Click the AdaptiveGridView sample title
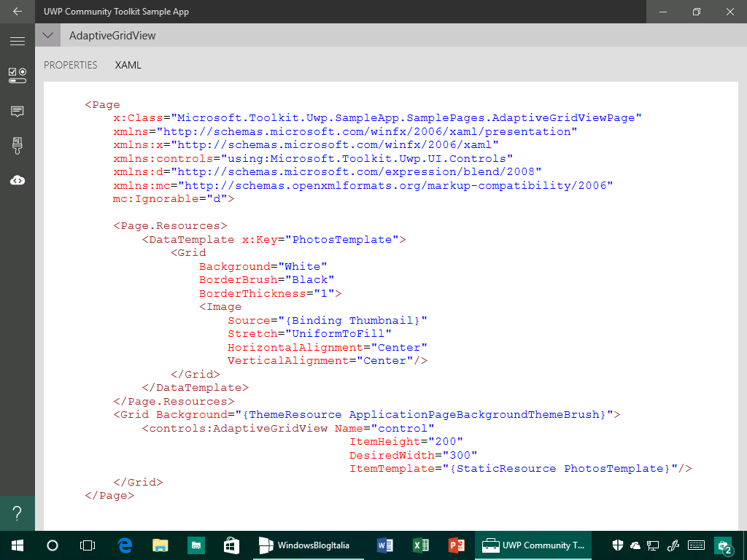 pos(112,36)
